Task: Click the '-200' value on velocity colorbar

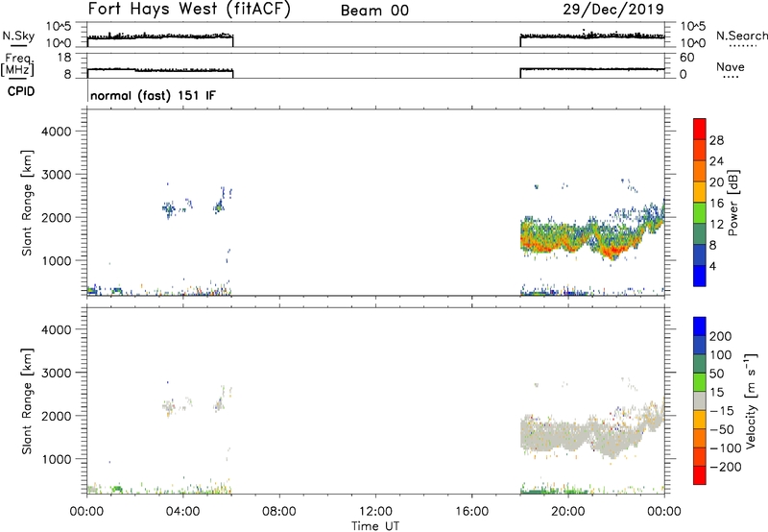Action: pyautogui.click(x=726, y=467)
